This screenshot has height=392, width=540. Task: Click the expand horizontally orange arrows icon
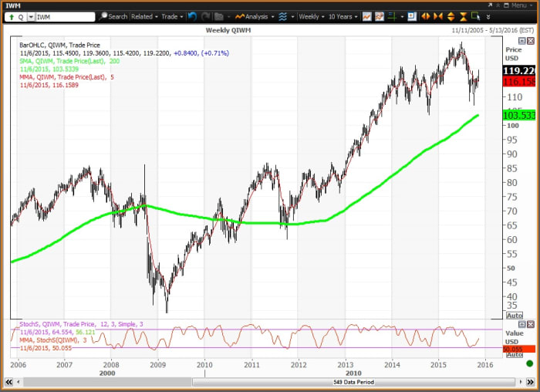[x=426, y=16]
